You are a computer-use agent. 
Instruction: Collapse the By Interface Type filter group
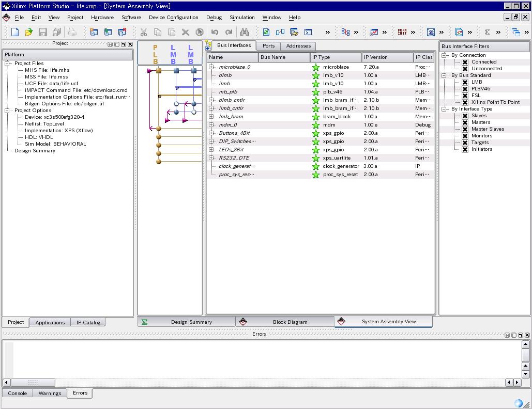pyautogui.click(x=444, y=109)
